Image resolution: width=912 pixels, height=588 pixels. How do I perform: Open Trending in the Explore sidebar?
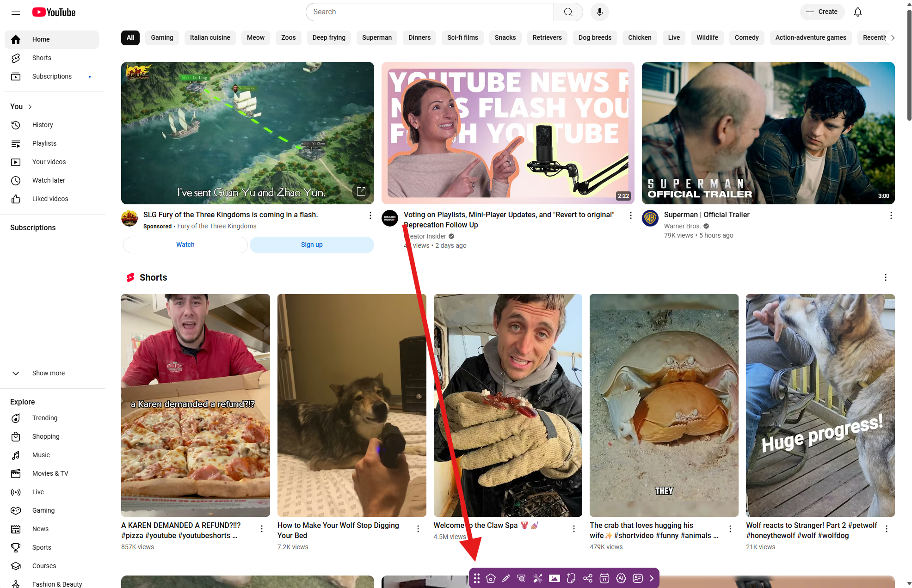pyautogui.click(x=45, y=418)
